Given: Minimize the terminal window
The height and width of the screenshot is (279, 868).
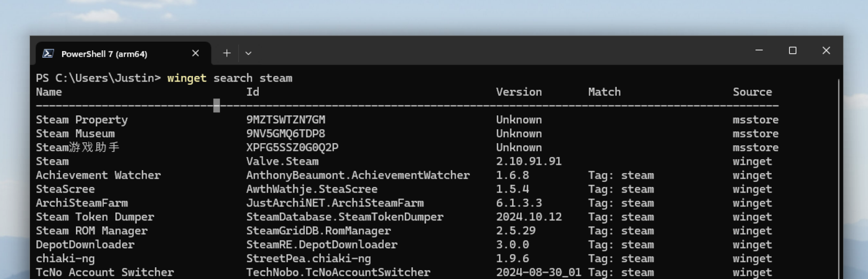Looking at the screenshot, I should click(759, 50).
